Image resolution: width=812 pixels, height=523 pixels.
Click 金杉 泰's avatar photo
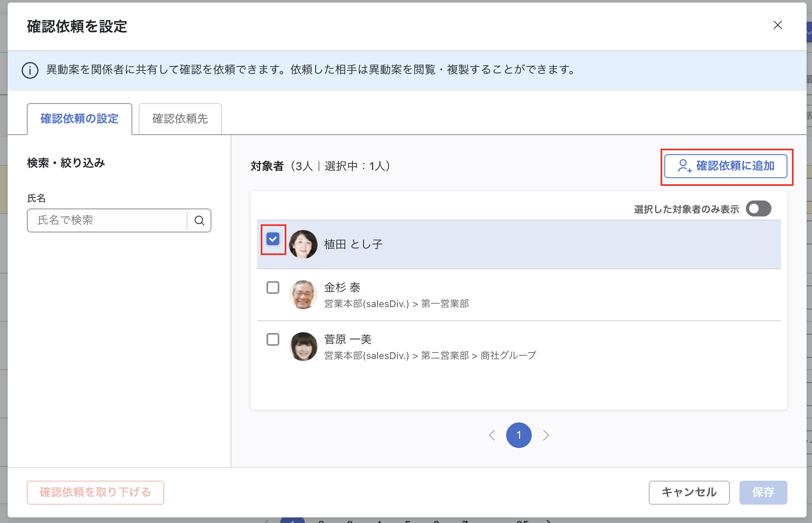tap(303, 294)
